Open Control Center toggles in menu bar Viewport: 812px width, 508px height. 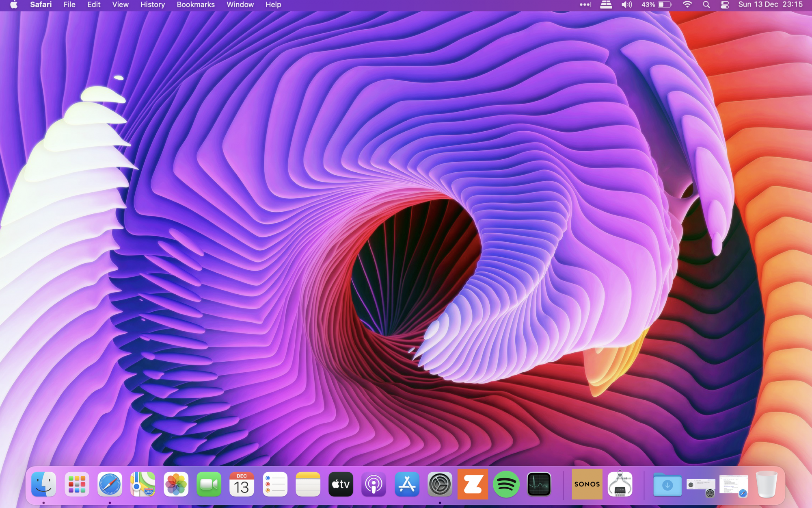725,5
